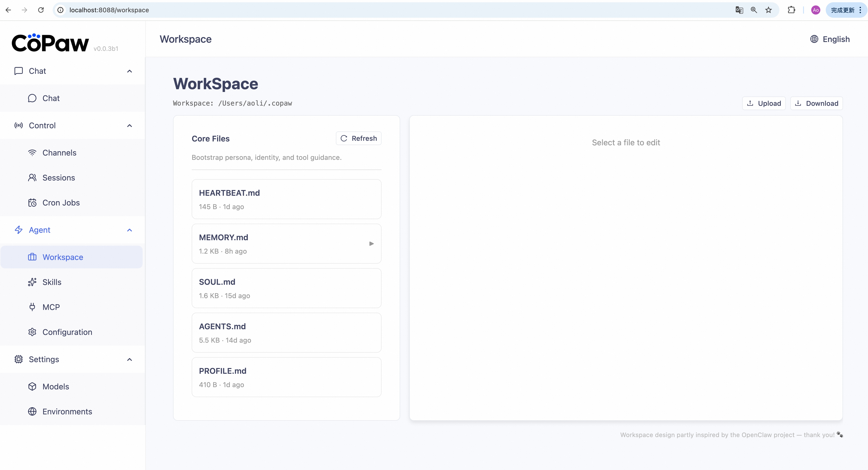Viewport: 868px width, 470px height.
Task: Open the Models cube icon item
Action: click(56, 386)
